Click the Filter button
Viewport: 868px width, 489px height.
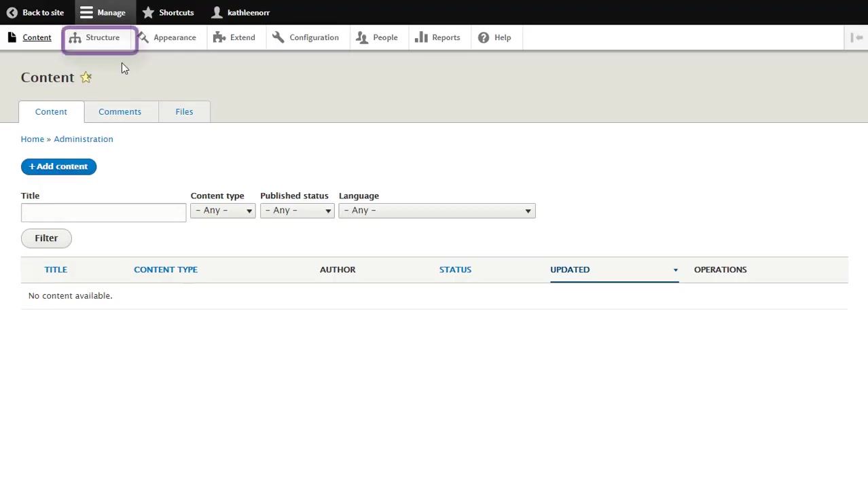46,238
